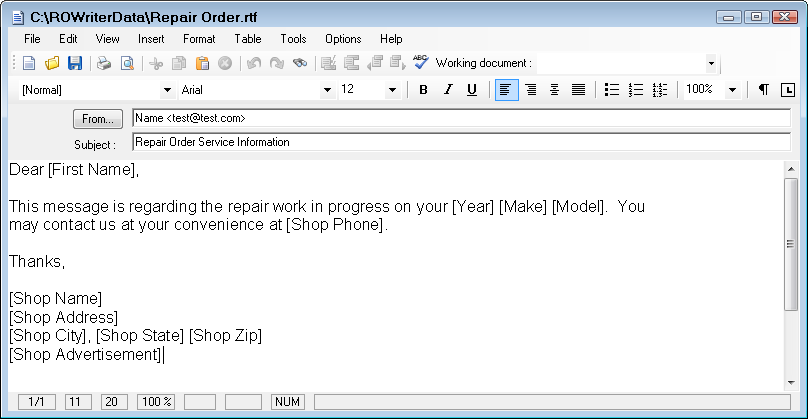The height and width of the screenshot is (419, 808).
Task: Click the New document icon
Action: point(29,64)
